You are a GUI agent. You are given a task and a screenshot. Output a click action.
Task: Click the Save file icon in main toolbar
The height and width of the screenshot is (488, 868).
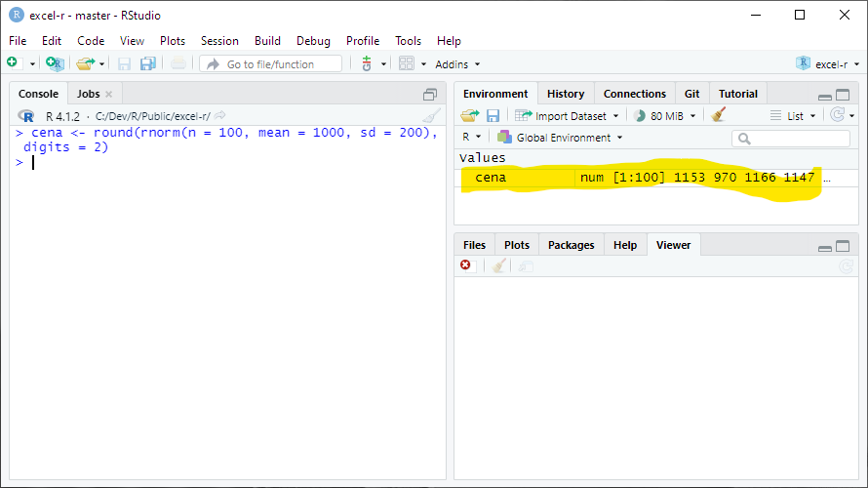pos(124,64)
